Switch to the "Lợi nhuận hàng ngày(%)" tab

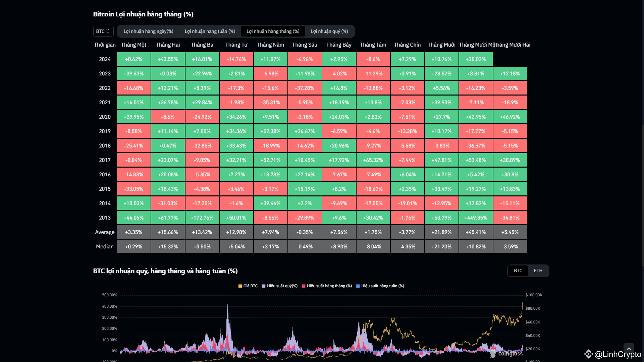149,31
